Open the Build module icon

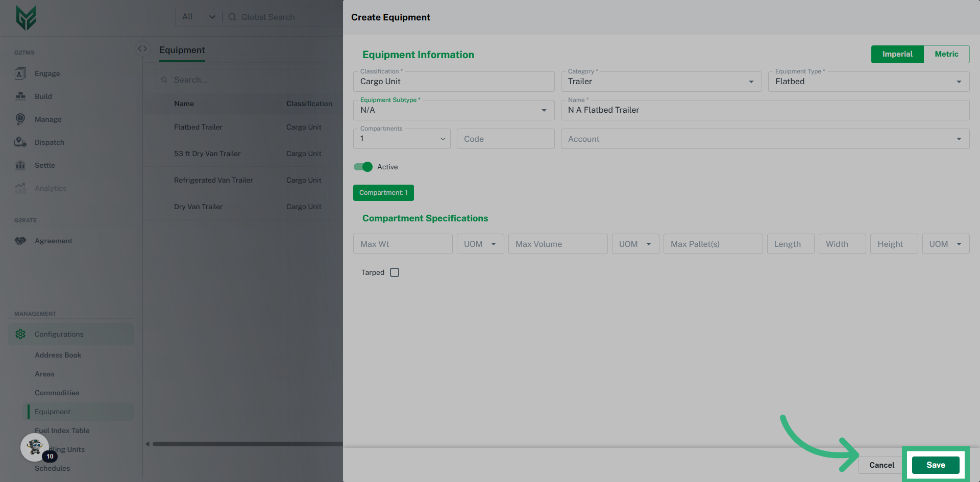(20, 96)
